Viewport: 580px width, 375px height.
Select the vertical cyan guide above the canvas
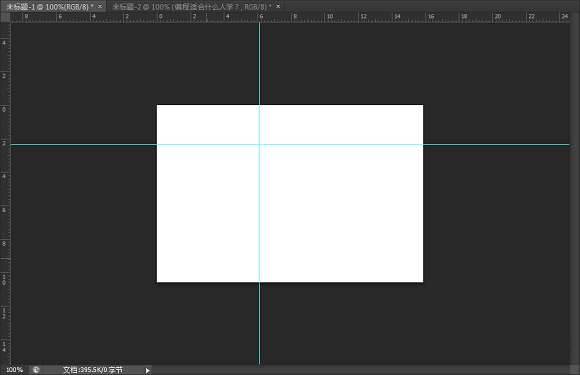click(259, 63)
